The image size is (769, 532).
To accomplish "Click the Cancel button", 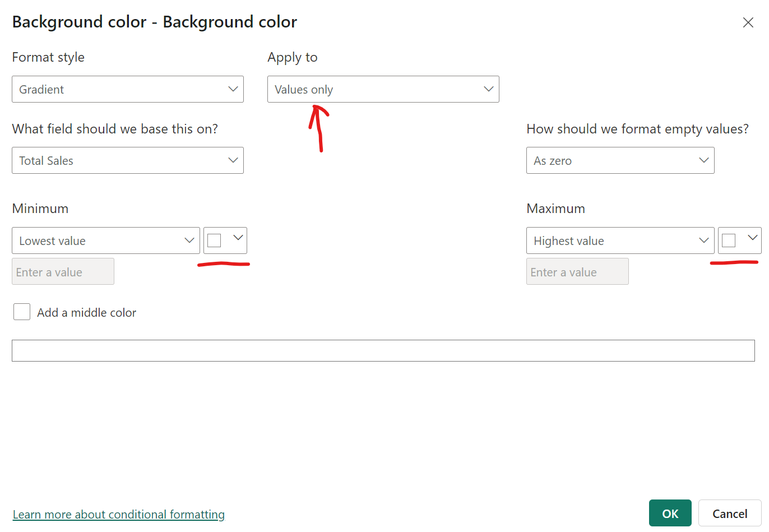I will (730, 513).
